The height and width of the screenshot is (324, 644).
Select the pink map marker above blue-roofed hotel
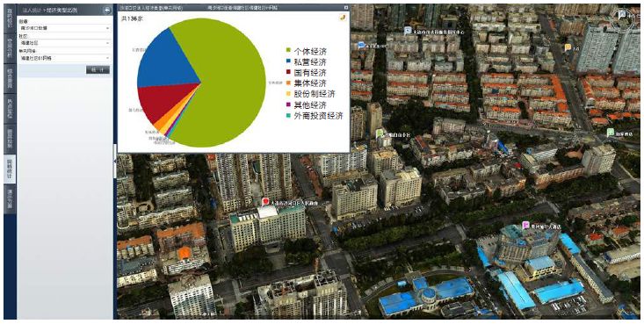pos(525,225)
